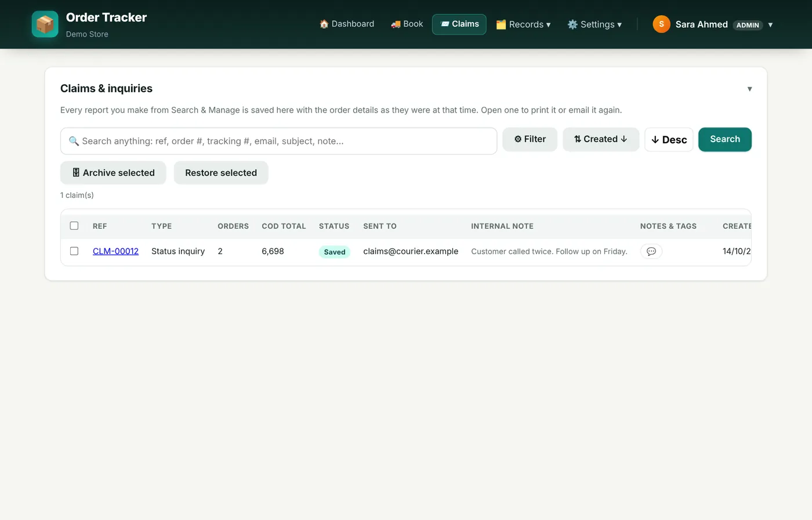Expand the user account menu arrow
The image size is (812, 520).
tap(770, 25)
